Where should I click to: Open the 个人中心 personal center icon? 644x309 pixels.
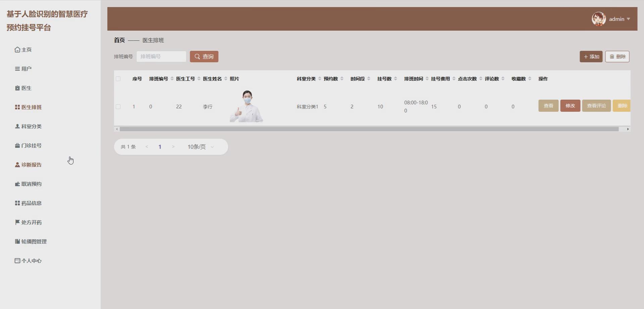pyautogui.click(x=17, y=260)
